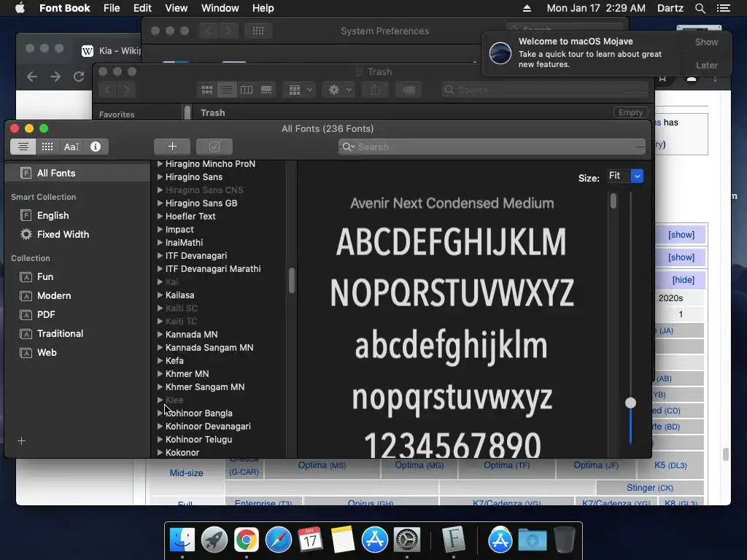
Task: Click the [hide] link in Wikipedia table
Action: pyautogui.click(x=683, y=280)
